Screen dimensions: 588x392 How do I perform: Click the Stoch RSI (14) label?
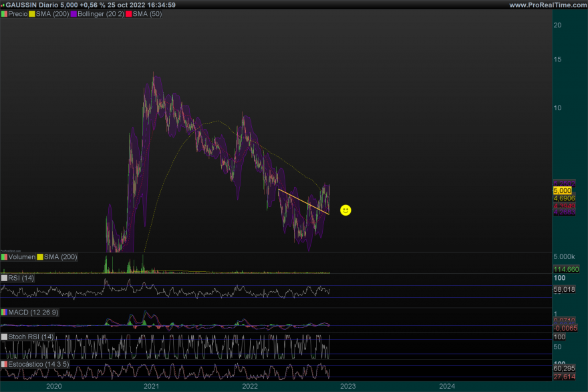tap(31, 337)
